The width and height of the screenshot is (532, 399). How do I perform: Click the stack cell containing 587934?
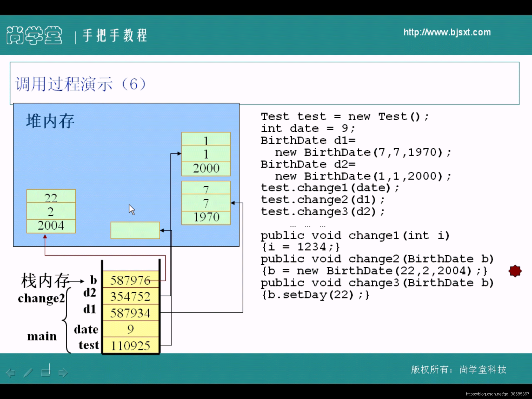(130, 313)
